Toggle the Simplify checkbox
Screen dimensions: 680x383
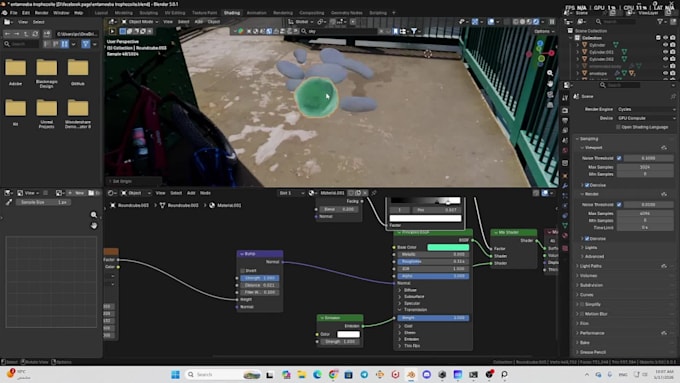582,304
